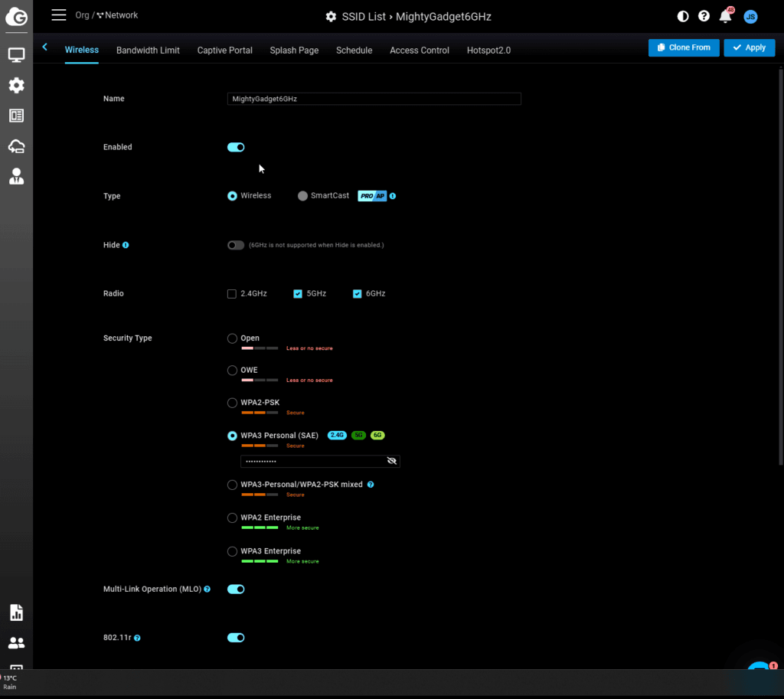This screenshot has height=699, width=784.
Task: Open the JS user account menu
Action: click(750, 17)
